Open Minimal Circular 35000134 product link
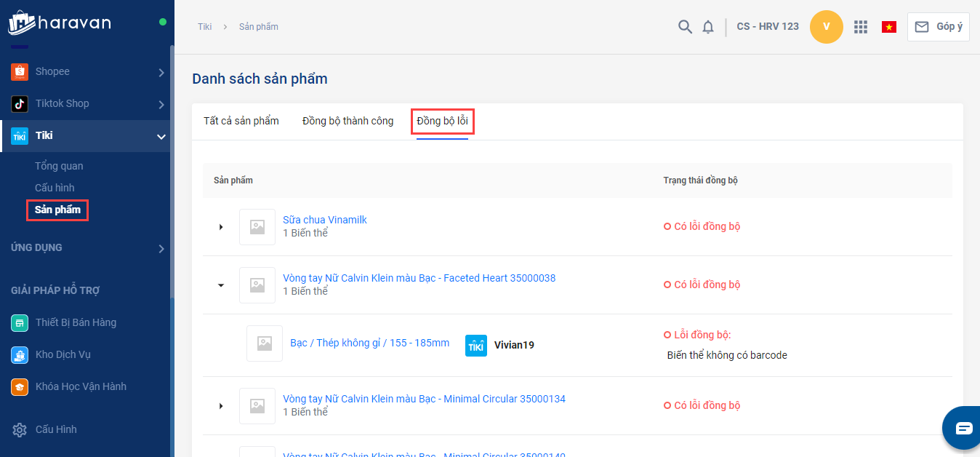The image size is (980, 457). pyautogui.click(x=424, y=399)
